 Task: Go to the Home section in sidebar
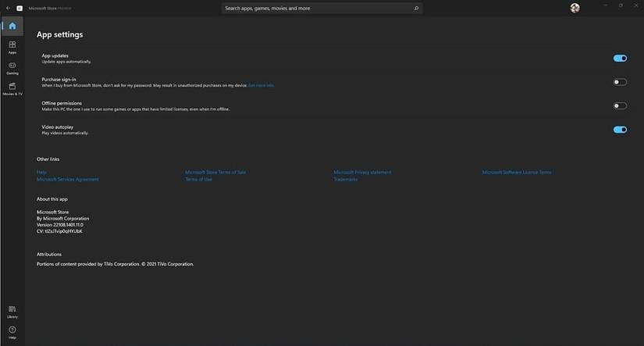(12, 27)
